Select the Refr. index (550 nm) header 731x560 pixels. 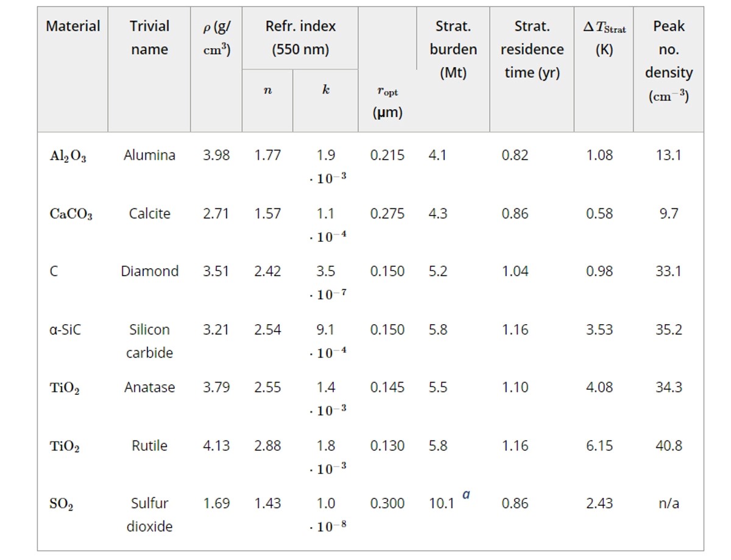(x=300, y=38)
